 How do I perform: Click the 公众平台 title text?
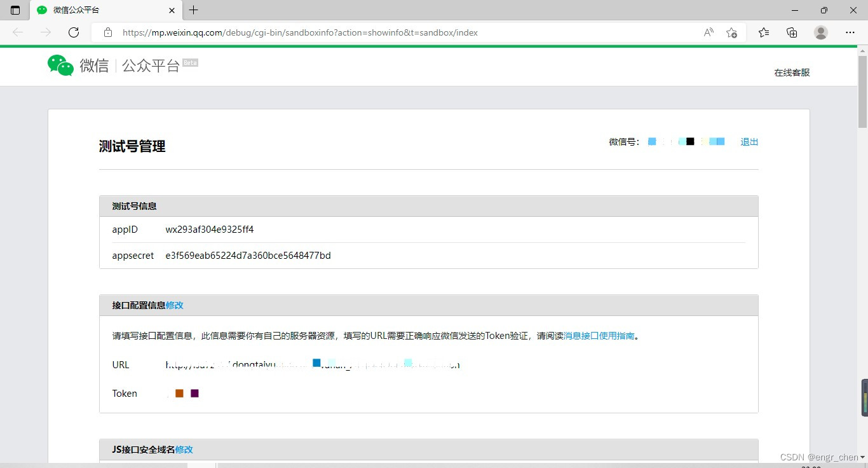tap(151, 65)
